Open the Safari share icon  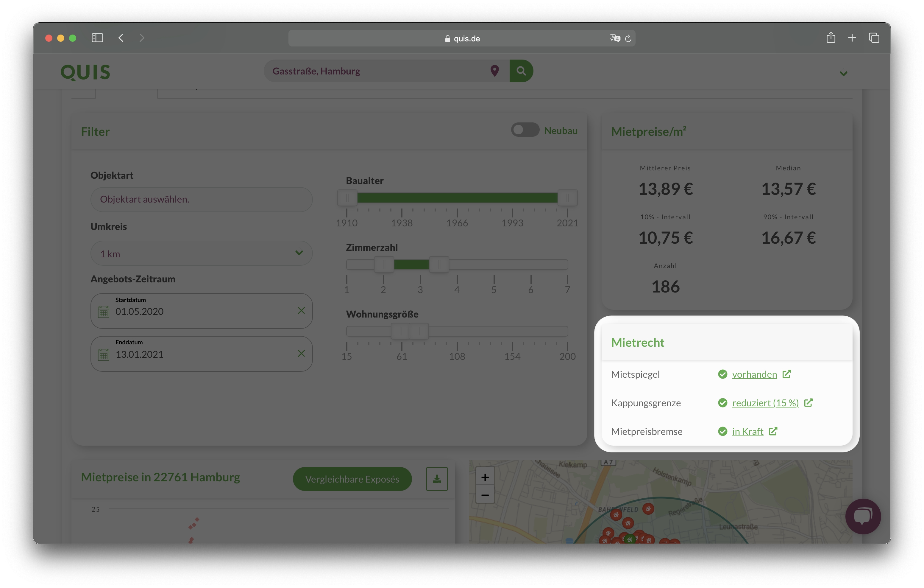coord(831,37)
